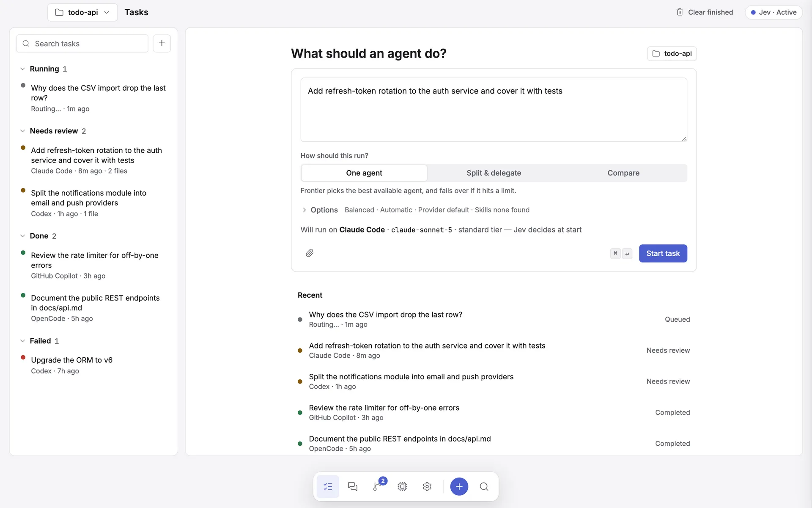Open Recent item Why does the CSV import drop the last row?
The width and height of the screenshot is (812, 508).
point(494,319)
